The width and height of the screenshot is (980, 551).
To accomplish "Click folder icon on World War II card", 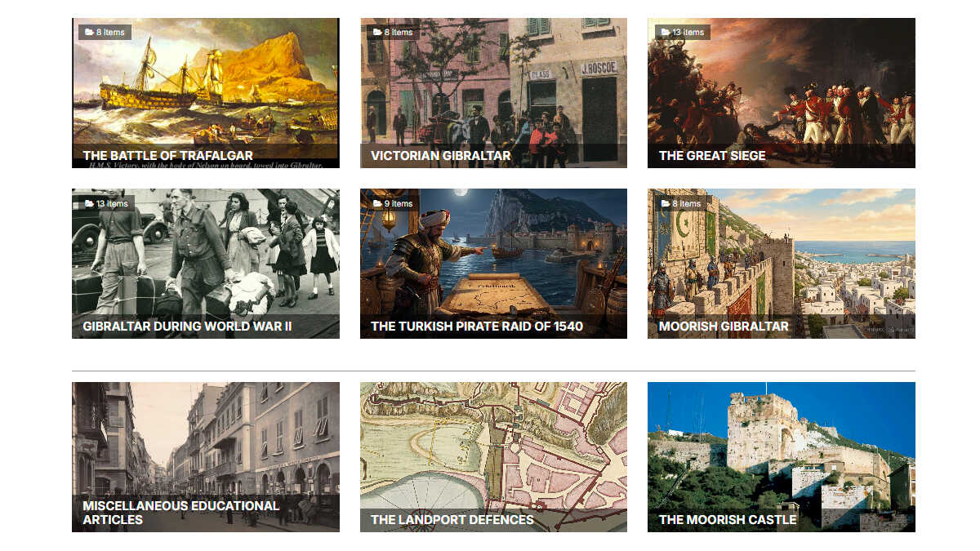I will point(89,203).
